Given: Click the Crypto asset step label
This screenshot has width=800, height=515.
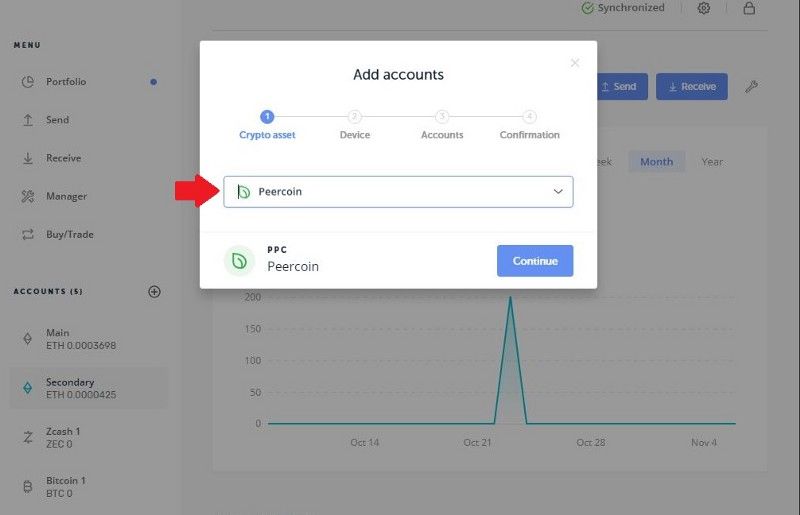Looking at the screenshot, I should [x=267, y=135].
